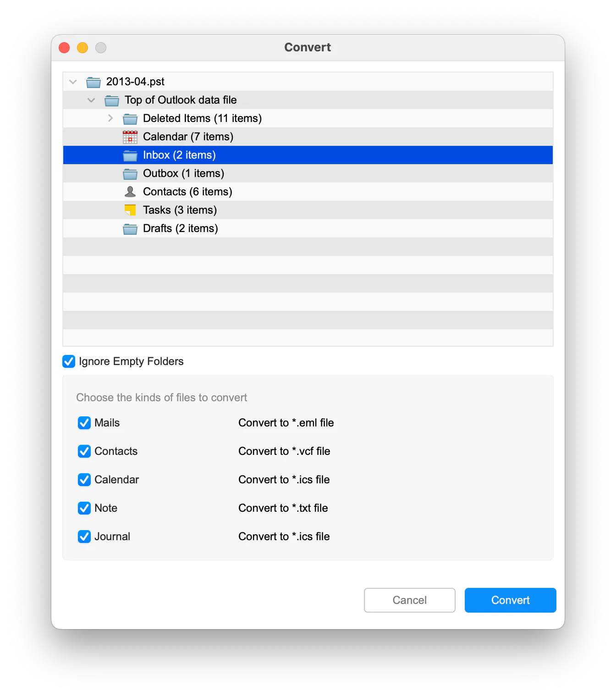Minimize the Convert window with yellow button
The width and height of the screenshot is (616, 697).
82,48
